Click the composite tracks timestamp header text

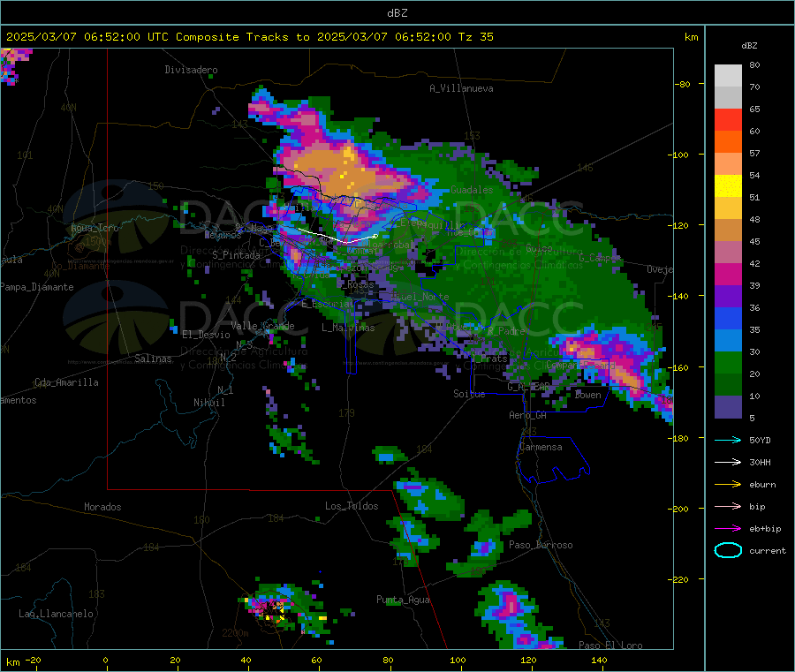(249, 37)
